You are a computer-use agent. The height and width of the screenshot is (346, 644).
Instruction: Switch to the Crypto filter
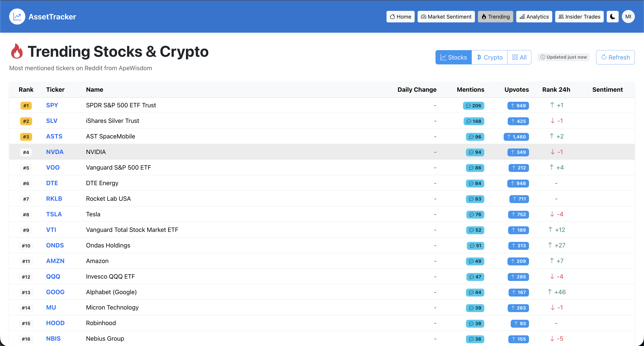[490, 57]
